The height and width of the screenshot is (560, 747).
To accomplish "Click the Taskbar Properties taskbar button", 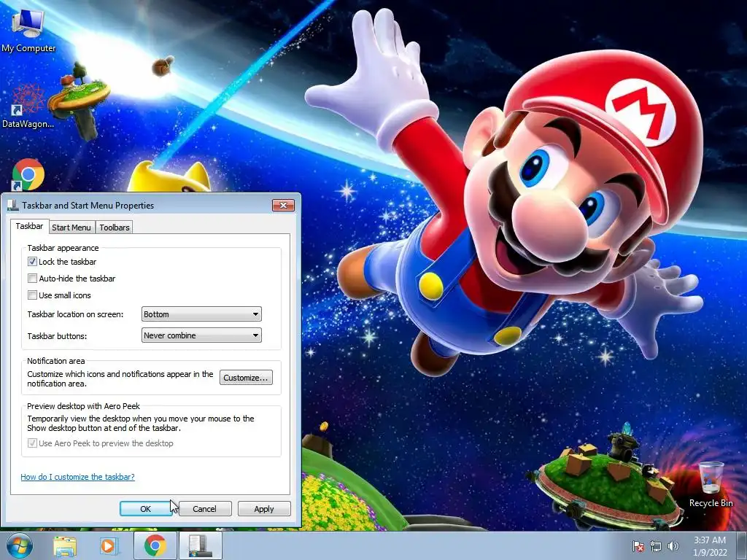I will click(x=201, y=545).
